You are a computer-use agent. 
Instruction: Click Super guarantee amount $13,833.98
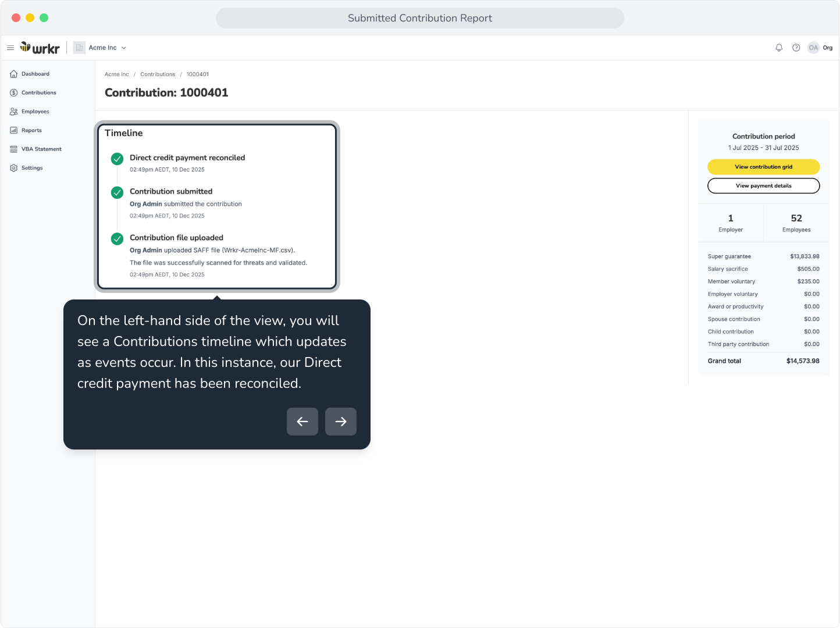805,256
